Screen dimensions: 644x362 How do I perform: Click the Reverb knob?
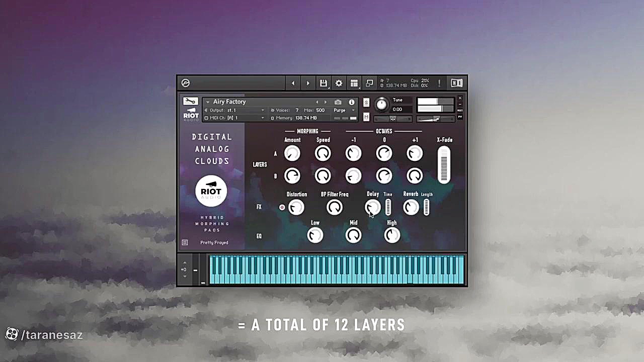click(411, 207)
